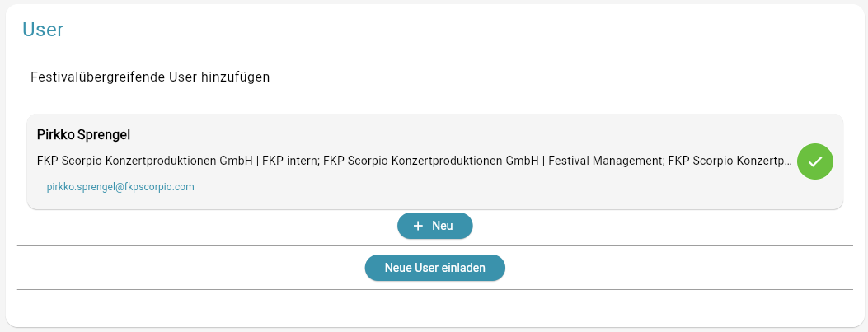
Task: Select the Pirkko Sprengel name heading
Action: coord(83,134)
